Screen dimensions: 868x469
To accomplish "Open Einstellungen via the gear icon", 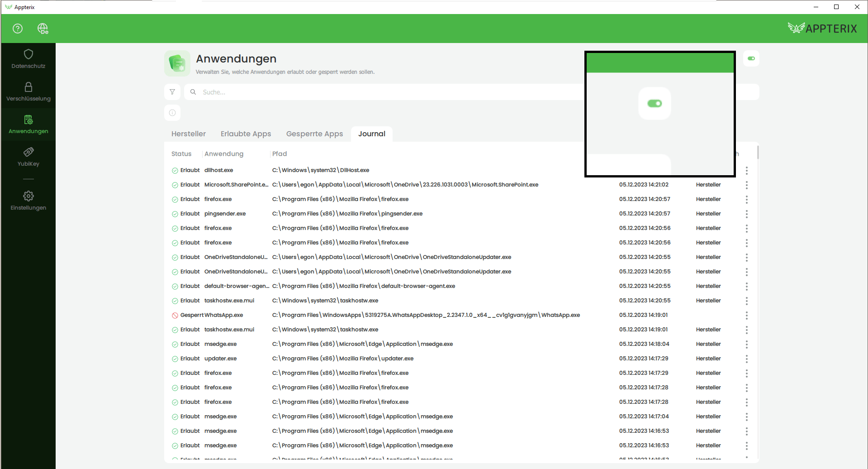I will 28,196.
